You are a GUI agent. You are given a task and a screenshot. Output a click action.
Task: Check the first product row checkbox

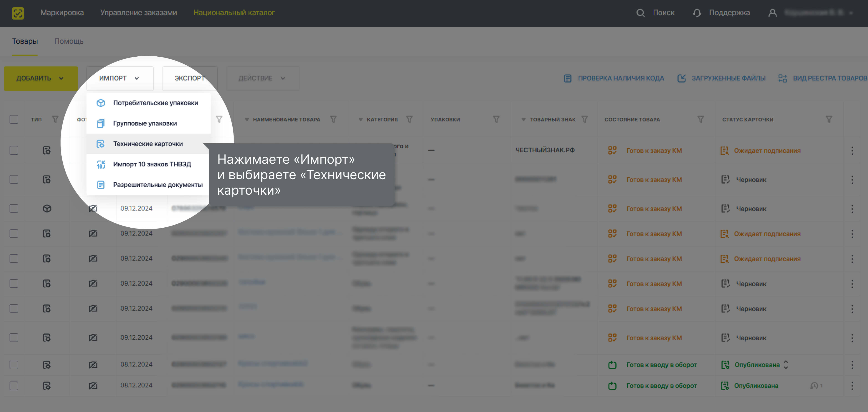(x=14, y=150)
